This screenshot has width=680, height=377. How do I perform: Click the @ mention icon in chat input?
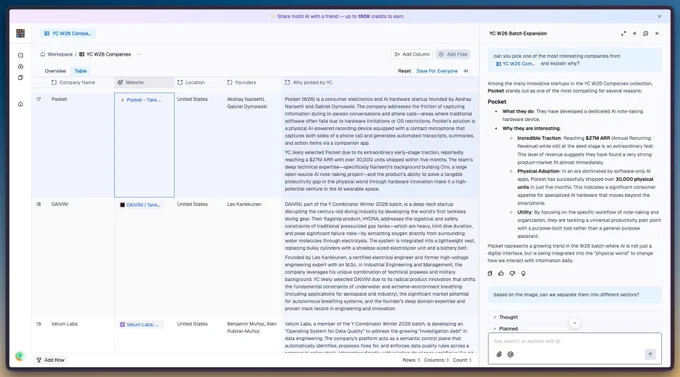pos(510,354)
